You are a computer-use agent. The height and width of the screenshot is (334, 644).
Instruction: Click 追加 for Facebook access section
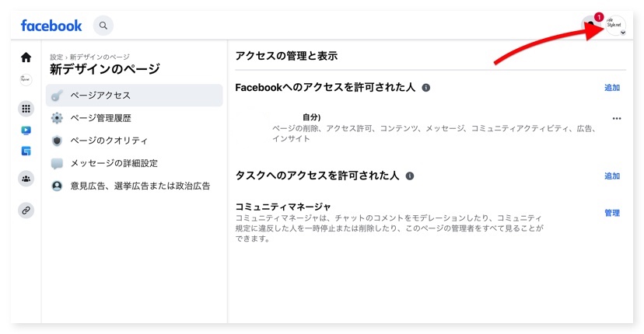click(x=612, y=88)
